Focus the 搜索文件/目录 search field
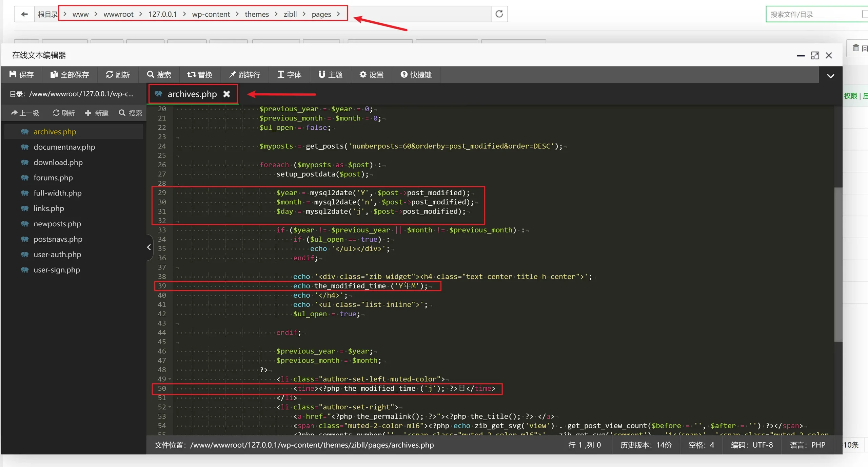The image size is (868, 467). pos(814,14)
